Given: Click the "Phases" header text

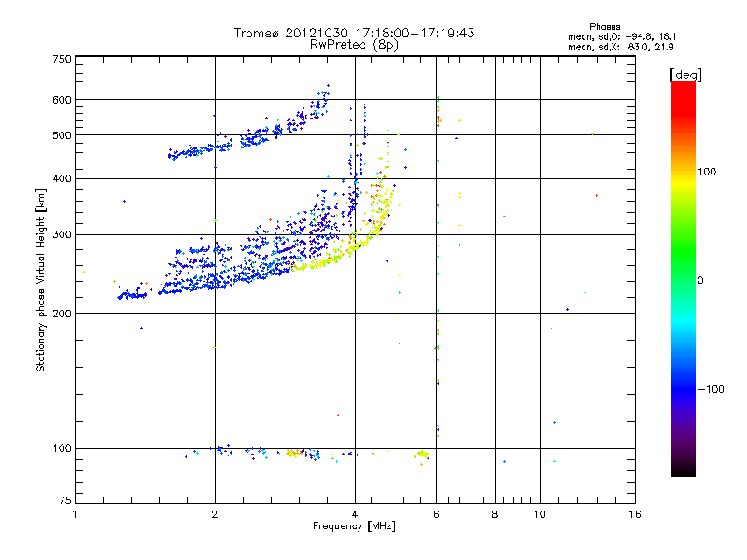Looking at the screenshot, I should (604, 27).
